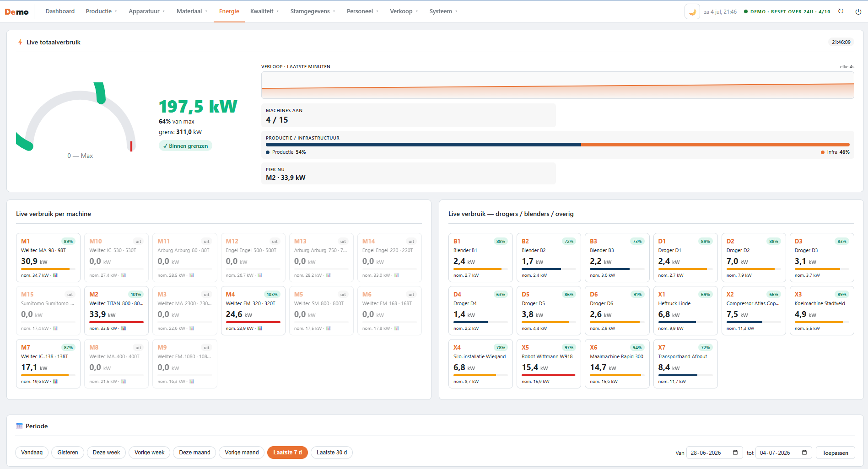Select the Gisteren period

pyautogui.click(x=68, y=453)
